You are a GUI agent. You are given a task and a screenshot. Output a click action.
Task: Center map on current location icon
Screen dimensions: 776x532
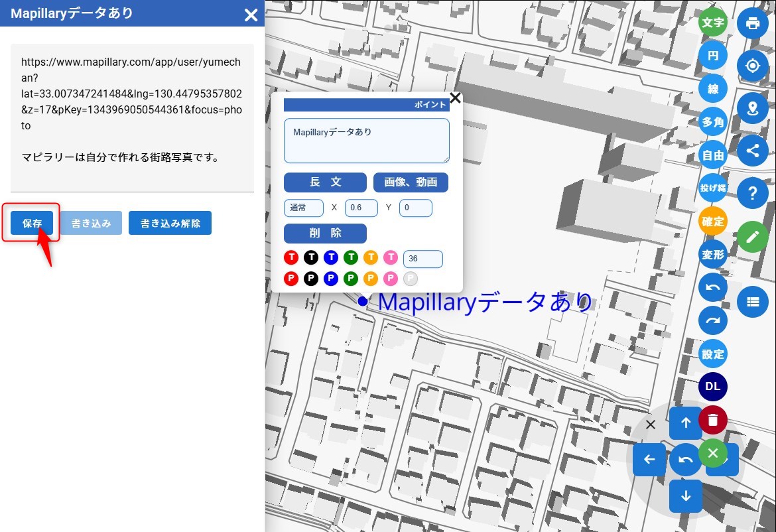point(752,66)
